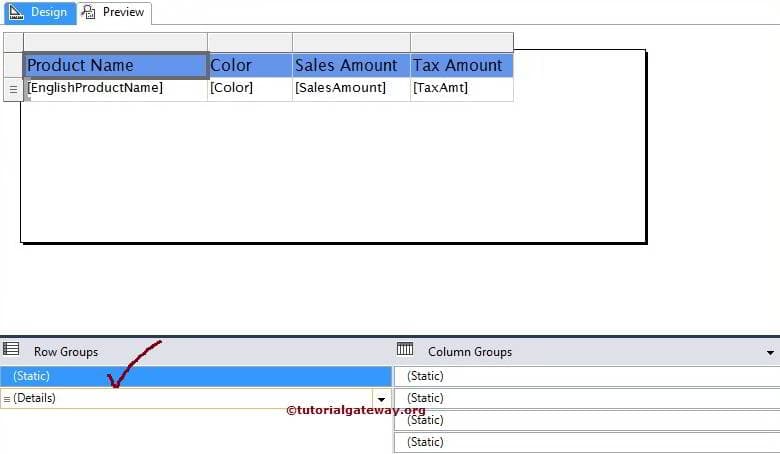Select the column handle above Sales Amount
Viewport: 780px width, 454px height.
click(x=352, y=42)
